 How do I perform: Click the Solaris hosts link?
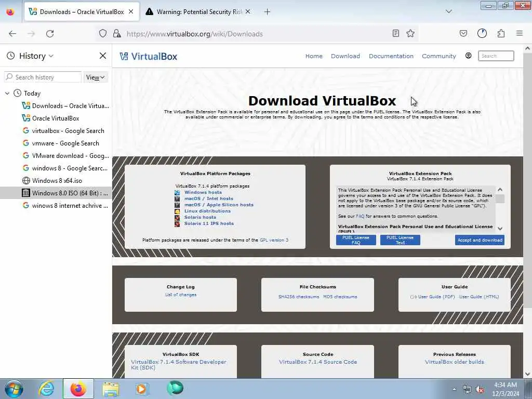point(200,217)
